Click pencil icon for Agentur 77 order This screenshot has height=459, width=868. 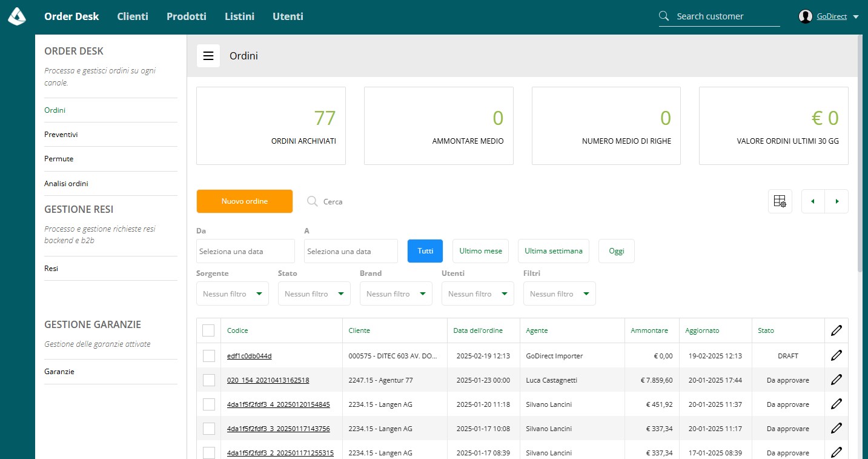[x=837, y=380]
